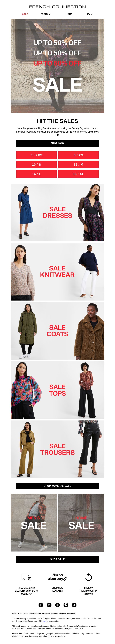
Task: Open the Facebook social icon
Action: click(41, 605)
